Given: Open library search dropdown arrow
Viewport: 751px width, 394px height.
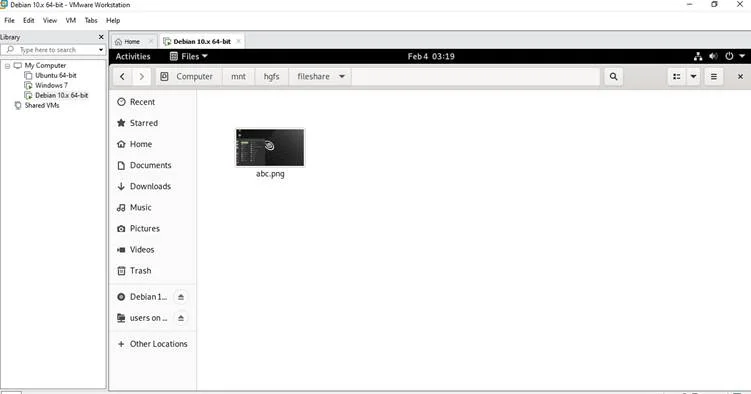Looking at the screenshot, I should click(x=101, y=50).
